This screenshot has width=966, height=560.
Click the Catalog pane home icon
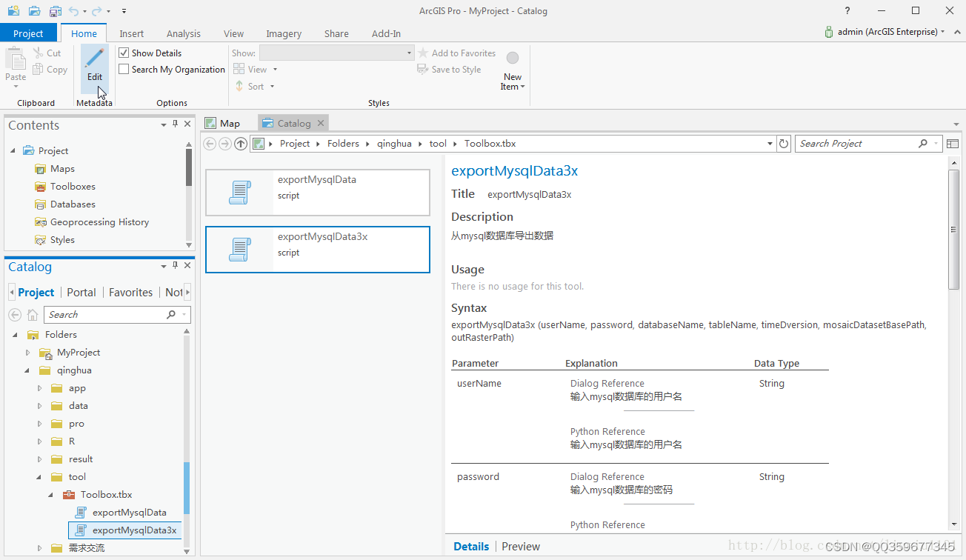pos(32,315)
